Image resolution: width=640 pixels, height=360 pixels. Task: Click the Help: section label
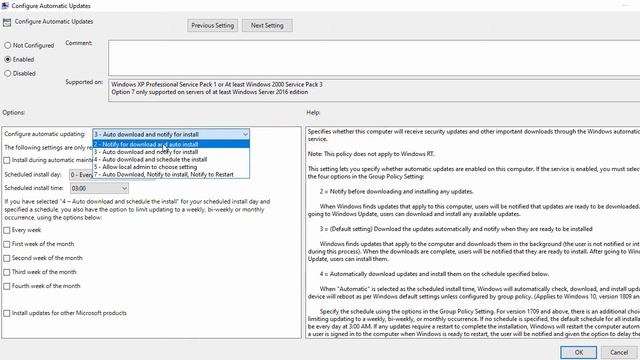(313, 112)
